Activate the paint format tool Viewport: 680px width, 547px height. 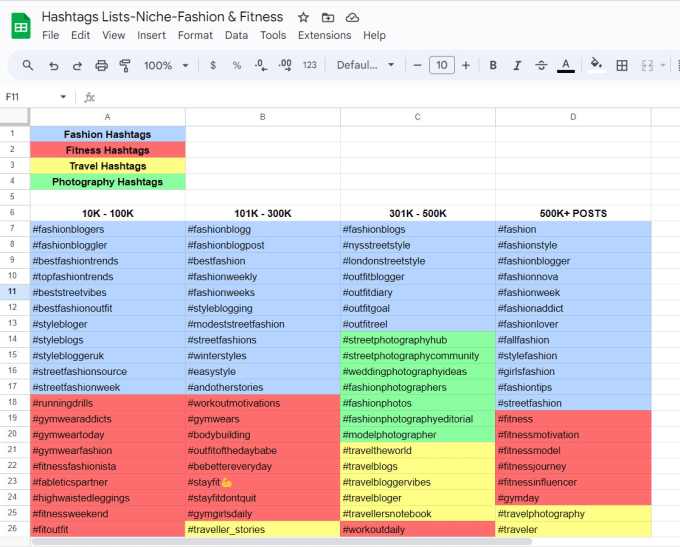pos(125,66)
